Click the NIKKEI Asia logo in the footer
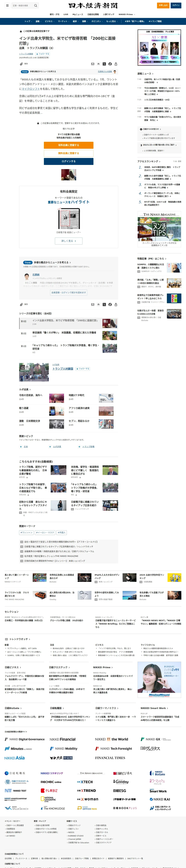Image resolution: width=186 pixels, height=868 pixels. tap(14, 758)
